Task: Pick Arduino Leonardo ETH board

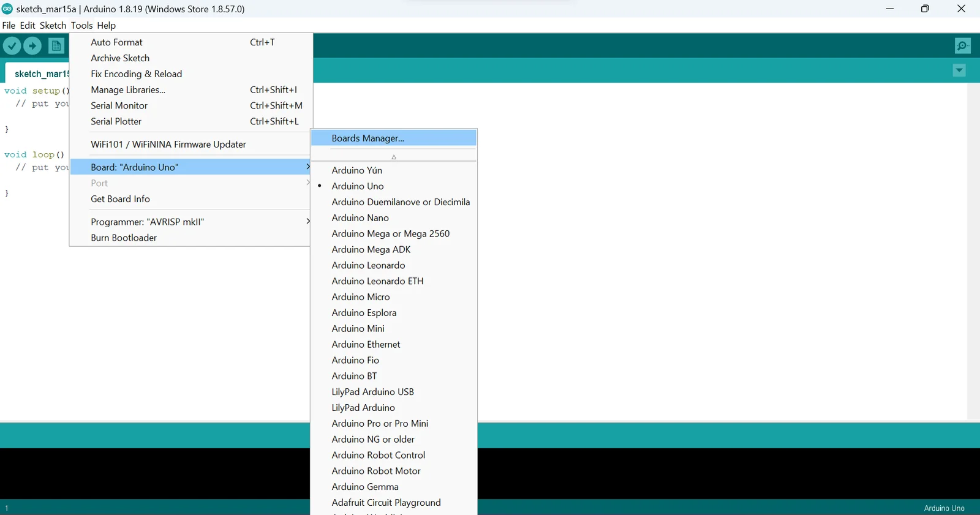Action: pyautogui.click(x=394, y=281)
